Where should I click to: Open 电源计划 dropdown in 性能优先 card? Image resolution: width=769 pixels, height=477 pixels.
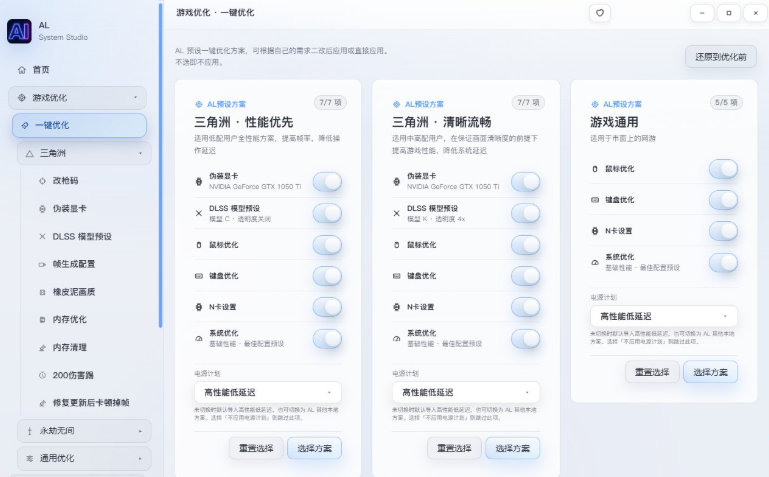tap(268, 392)
